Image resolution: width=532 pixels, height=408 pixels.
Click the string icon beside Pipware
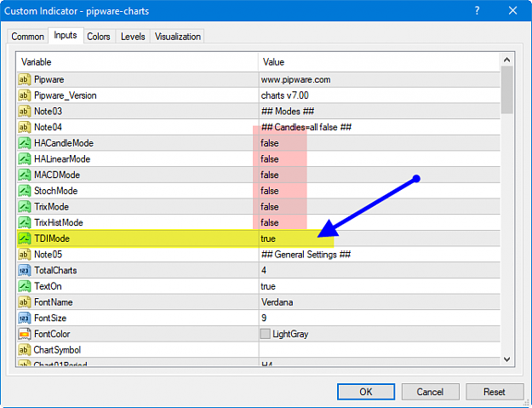24,80
